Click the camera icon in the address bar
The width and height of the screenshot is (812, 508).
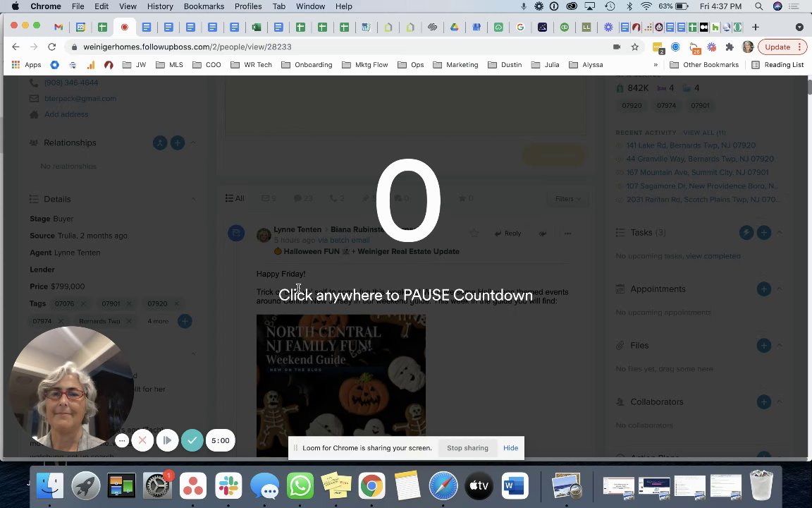[x=616, y=47]
